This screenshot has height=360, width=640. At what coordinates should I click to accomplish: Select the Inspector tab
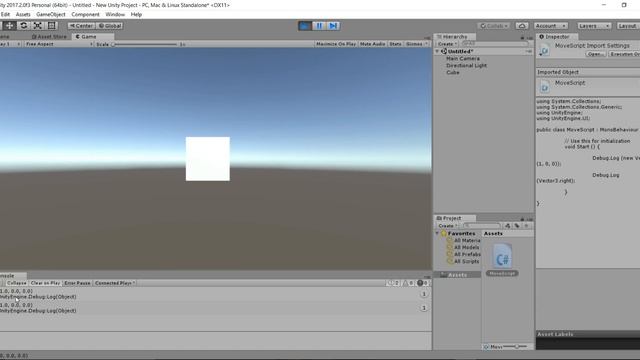557,36
